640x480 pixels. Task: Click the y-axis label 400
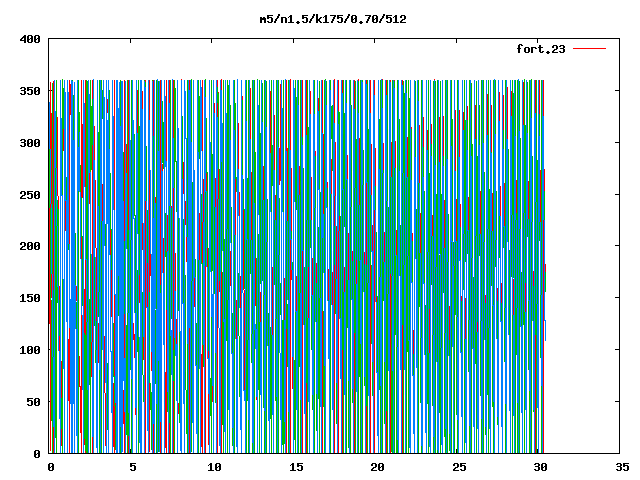(x=30, y=39)
